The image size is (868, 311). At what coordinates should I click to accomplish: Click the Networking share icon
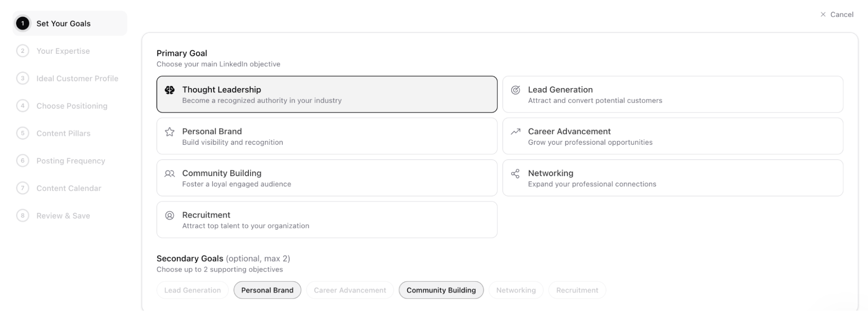coord(515,174)
